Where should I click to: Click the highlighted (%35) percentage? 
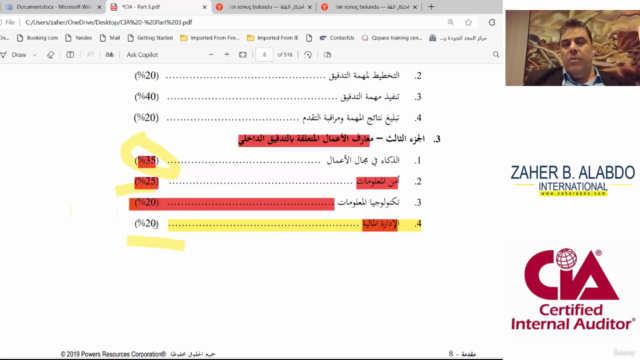click(x=147, y=160)
